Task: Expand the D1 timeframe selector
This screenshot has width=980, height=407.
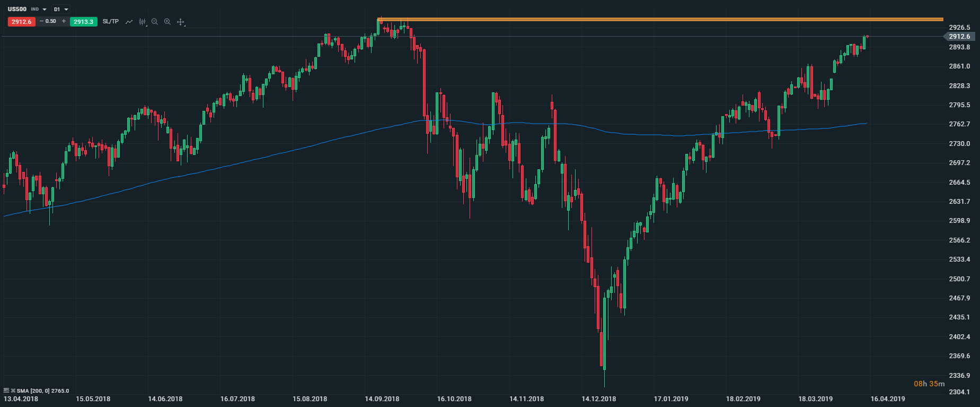Action: (x=66, y=10)
